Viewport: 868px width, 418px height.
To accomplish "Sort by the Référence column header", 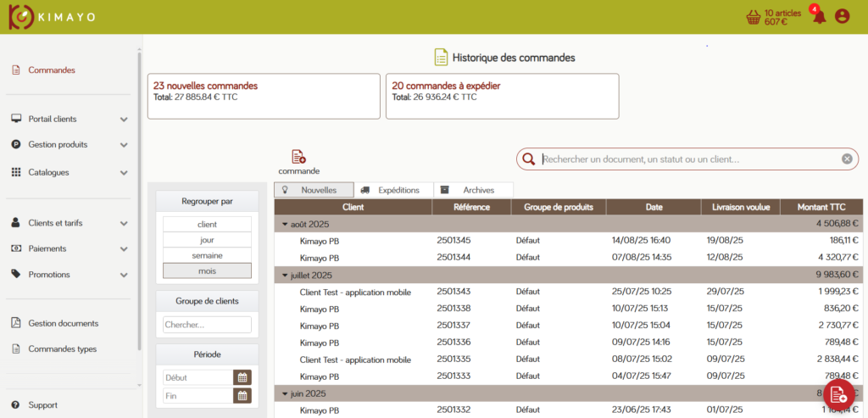I will 471,207.
